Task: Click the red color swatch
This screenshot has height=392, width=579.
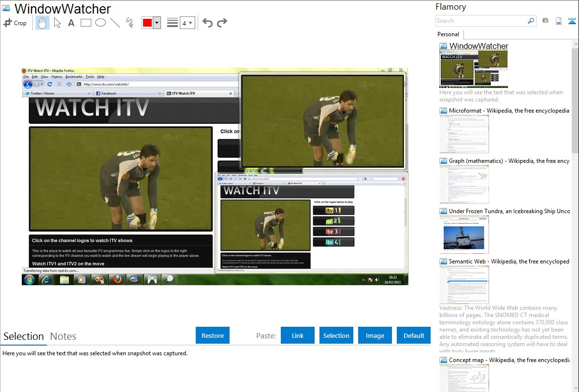Action: pos(147,23)
